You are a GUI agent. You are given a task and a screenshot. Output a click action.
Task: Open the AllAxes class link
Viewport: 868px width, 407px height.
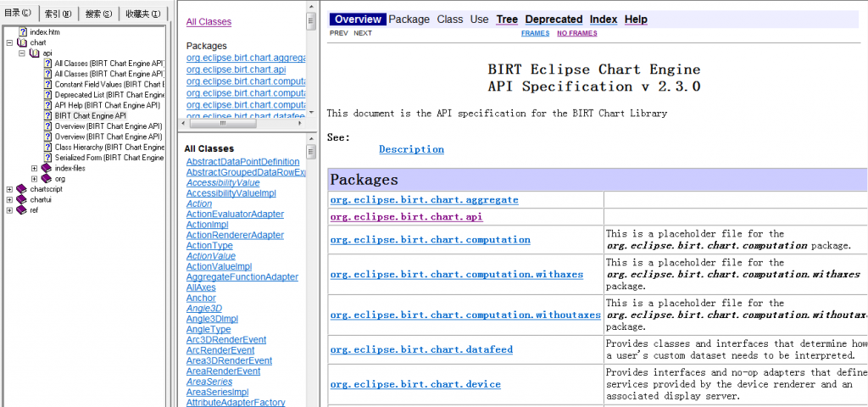(x=201, y=287)
